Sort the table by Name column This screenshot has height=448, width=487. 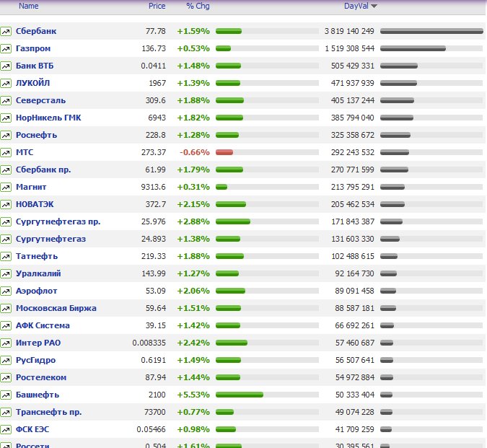coord(29,6)
